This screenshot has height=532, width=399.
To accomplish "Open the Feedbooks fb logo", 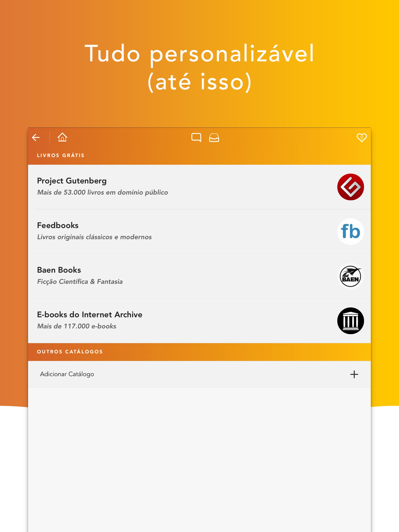I will click(350, 231).
